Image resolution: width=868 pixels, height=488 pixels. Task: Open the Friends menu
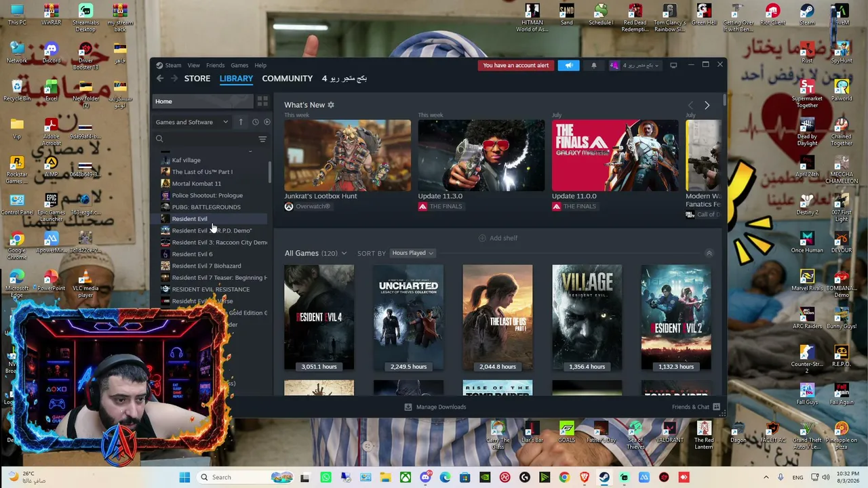pyautogui.click(x=215, y=65)
